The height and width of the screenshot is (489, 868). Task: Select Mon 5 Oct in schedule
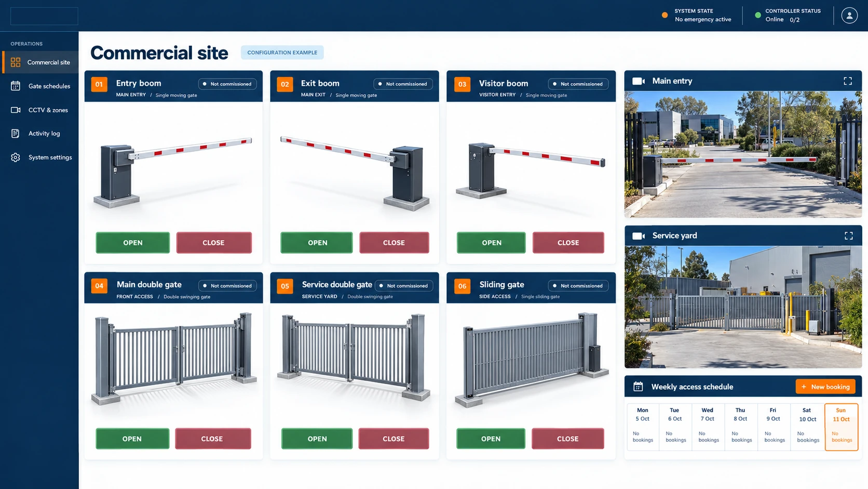pyautogui.click(x=643, y=427)
